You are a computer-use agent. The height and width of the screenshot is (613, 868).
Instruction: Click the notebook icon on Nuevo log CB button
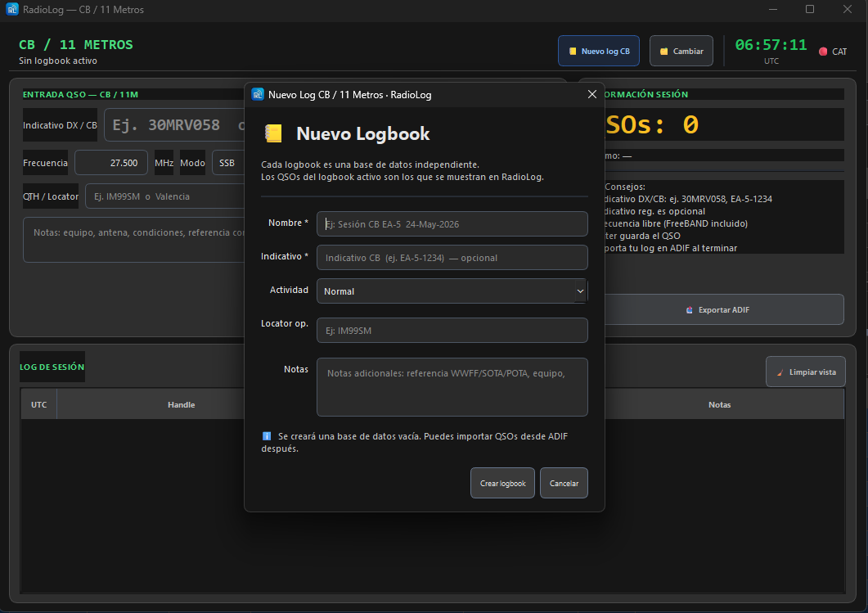573,51
